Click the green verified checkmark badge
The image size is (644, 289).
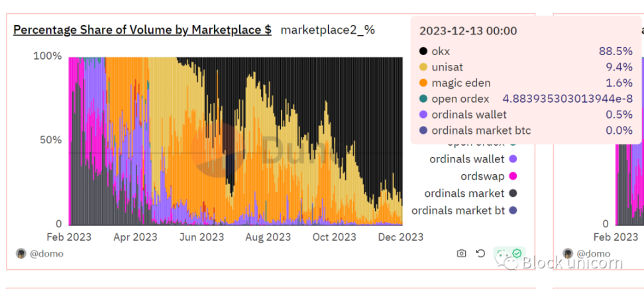(x=516, y=253)
